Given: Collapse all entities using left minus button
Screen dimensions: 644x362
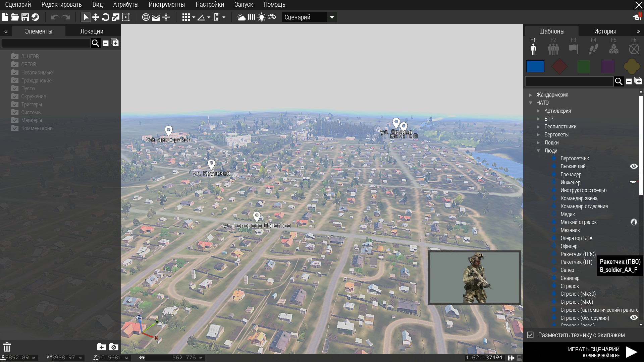Looking at the screenshot, I should pos(106,43).
